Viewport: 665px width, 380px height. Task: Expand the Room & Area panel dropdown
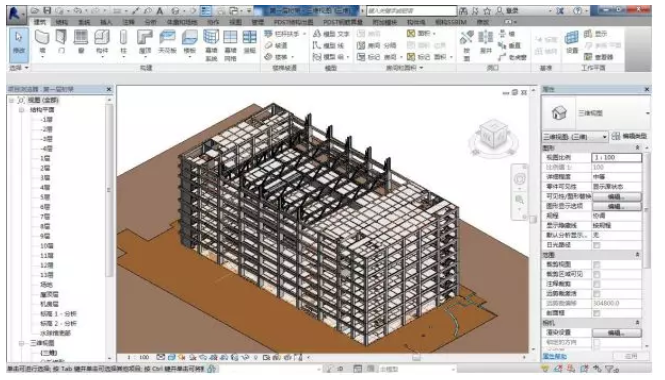(404, 67)
